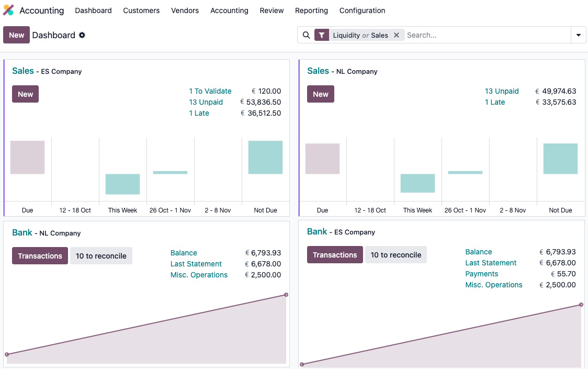Create new invoice for Sales ES Company
The height and width of the screenshot is (369, 588).
click(x=25, y=94)
